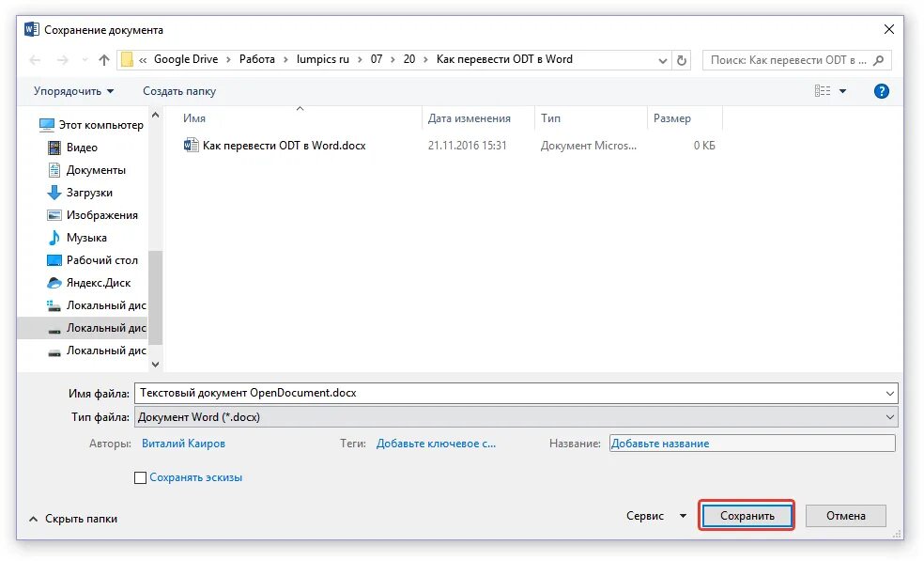The width and height of the screenshot is (924, 561).
Task: Click the folder icon in address bar
Action: click(x=127, y=59)
